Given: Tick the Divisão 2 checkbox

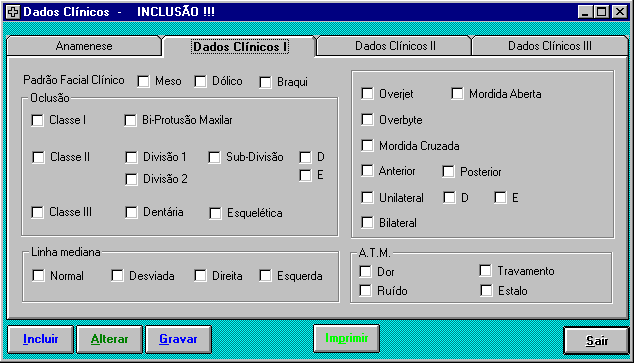Looking at the screenshot, I should coord(131,179).
